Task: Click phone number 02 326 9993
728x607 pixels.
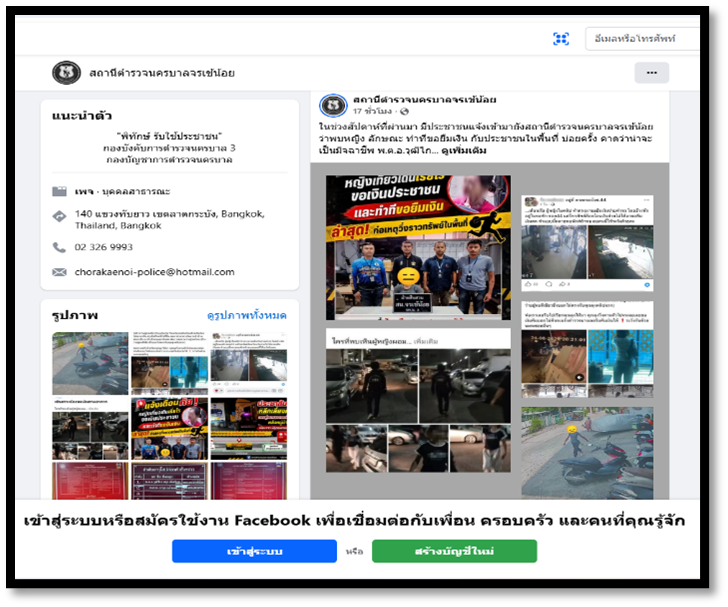Action: pos(104,247)
